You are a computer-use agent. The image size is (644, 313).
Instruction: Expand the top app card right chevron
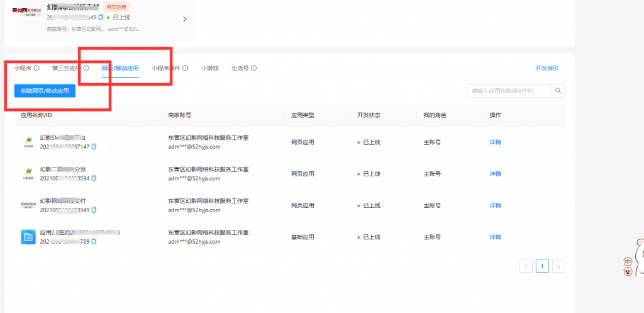click(185, 19)
